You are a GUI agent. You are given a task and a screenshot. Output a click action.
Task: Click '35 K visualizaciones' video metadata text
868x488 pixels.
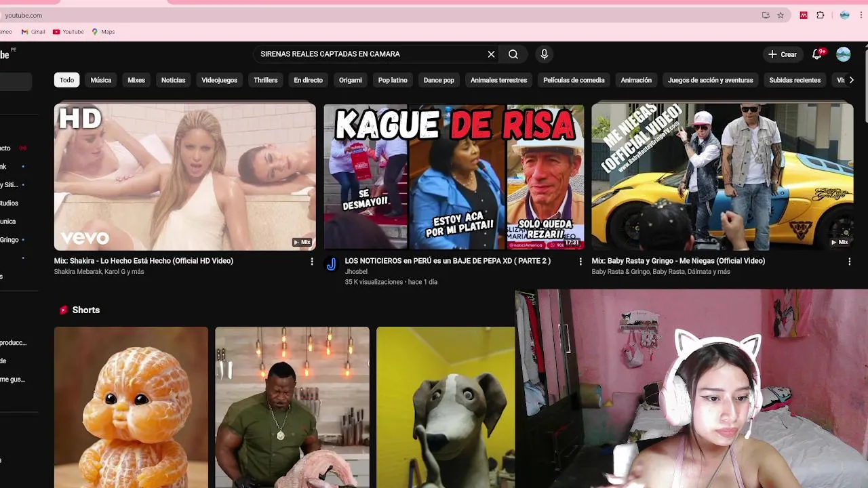(374, 282)
